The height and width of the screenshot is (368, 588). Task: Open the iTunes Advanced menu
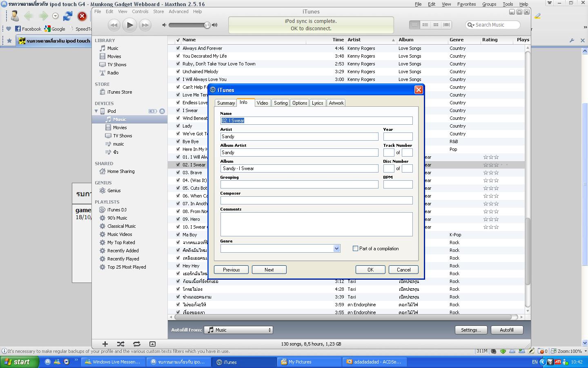[179, 11]
